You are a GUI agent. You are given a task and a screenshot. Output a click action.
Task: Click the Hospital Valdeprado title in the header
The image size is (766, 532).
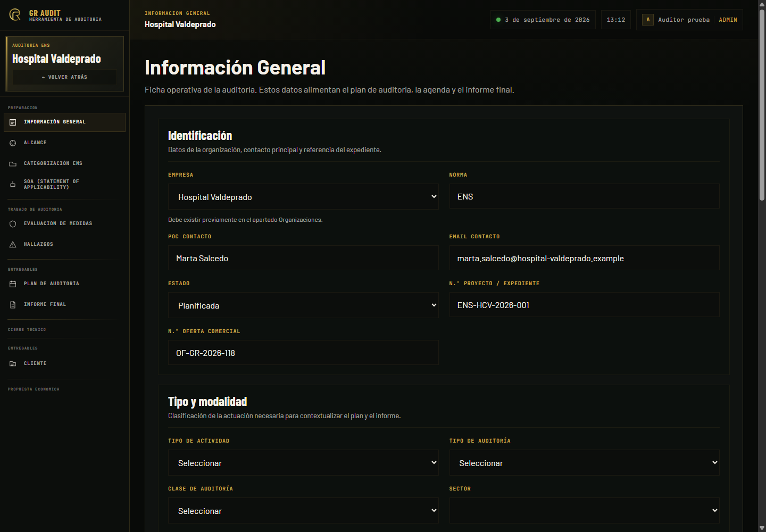[180, 24]
